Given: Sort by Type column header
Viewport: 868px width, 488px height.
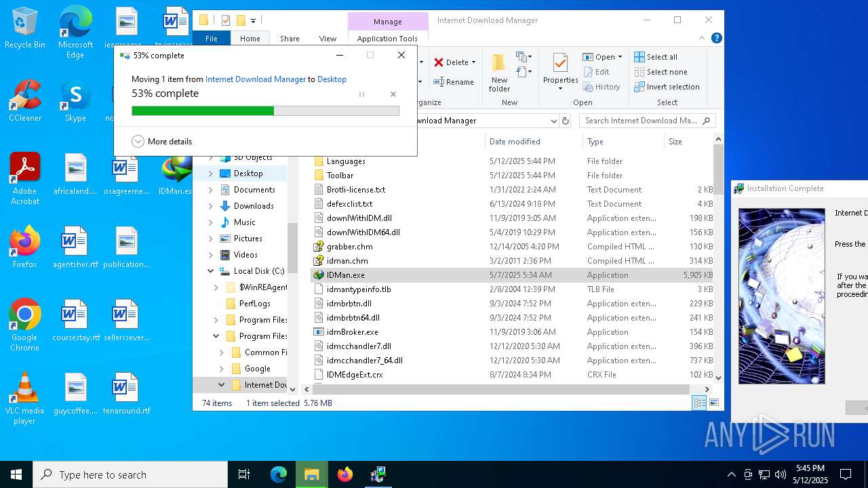Looking at the screenshot, I should coord(623,142).
